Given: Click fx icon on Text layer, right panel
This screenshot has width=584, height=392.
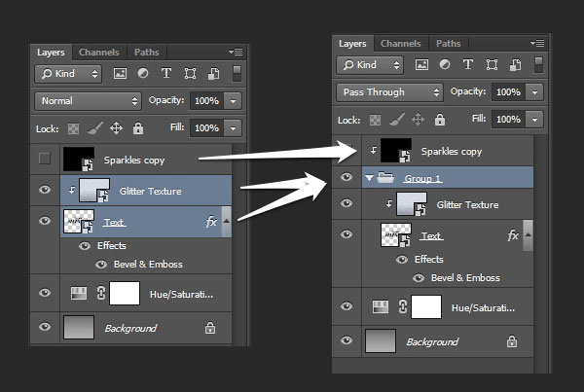Looking at the screenshot, I should 513,235.
